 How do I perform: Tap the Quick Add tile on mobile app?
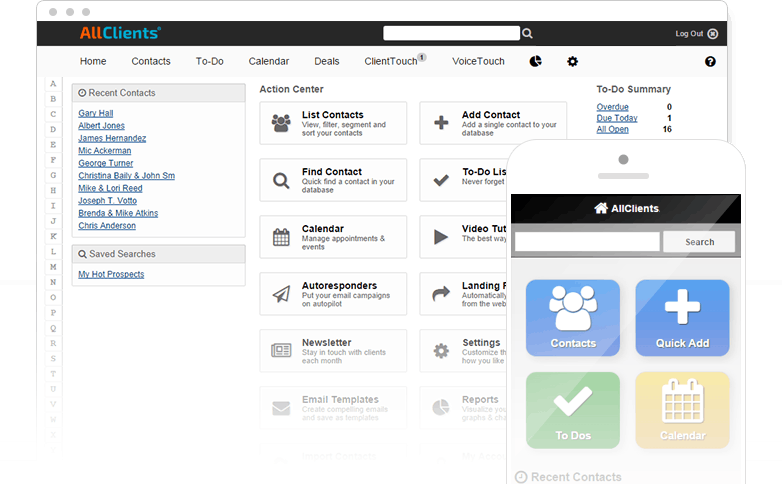point(682,318)
